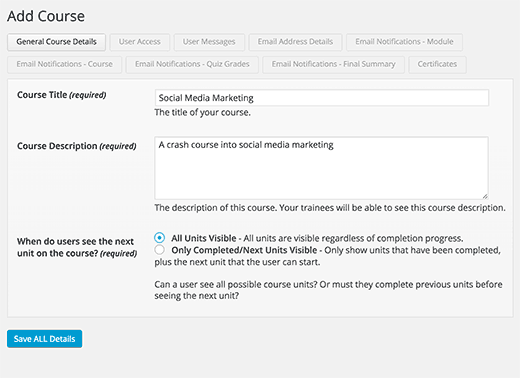520x378 pixels.
Task: Open Email Notifications - Module tab
Action: pos(404,42)
